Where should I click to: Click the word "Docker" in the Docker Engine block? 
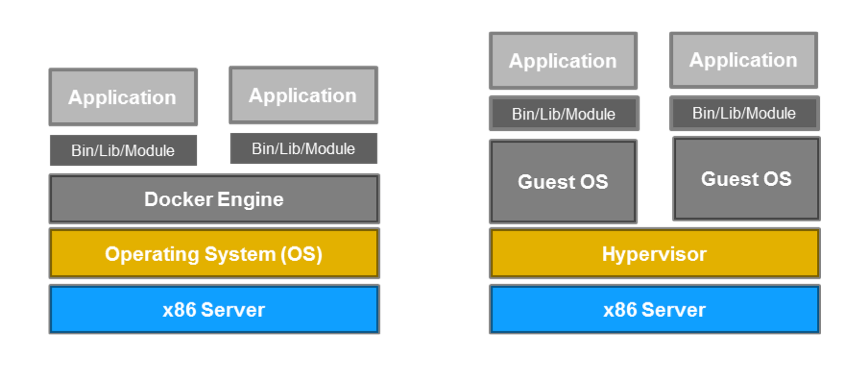pos(179,199)
